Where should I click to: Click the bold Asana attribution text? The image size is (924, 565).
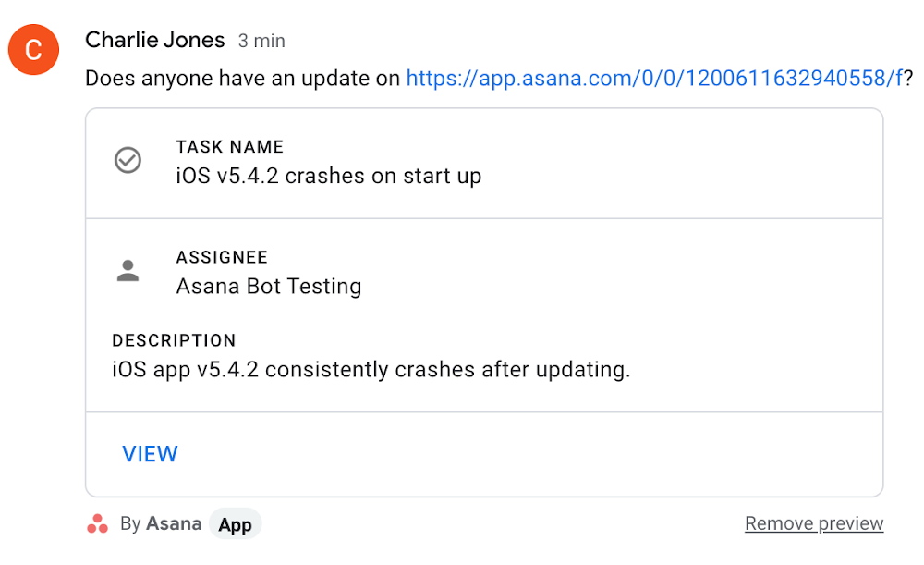pyautogui.click(x=174, y=523)
